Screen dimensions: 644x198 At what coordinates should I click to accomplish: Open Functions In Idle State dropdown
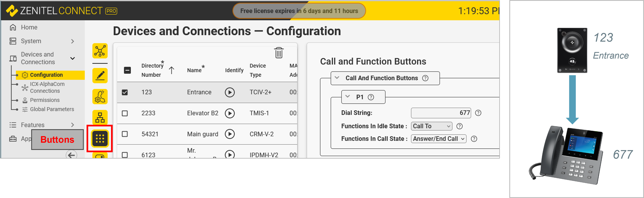(431, 126)
